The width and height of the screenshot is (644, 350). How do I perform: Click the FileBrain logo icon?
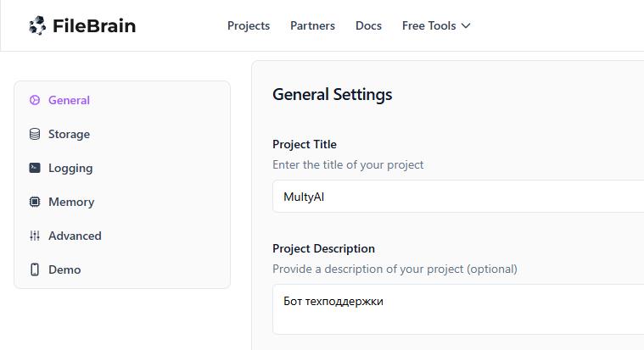pos(37,25)
